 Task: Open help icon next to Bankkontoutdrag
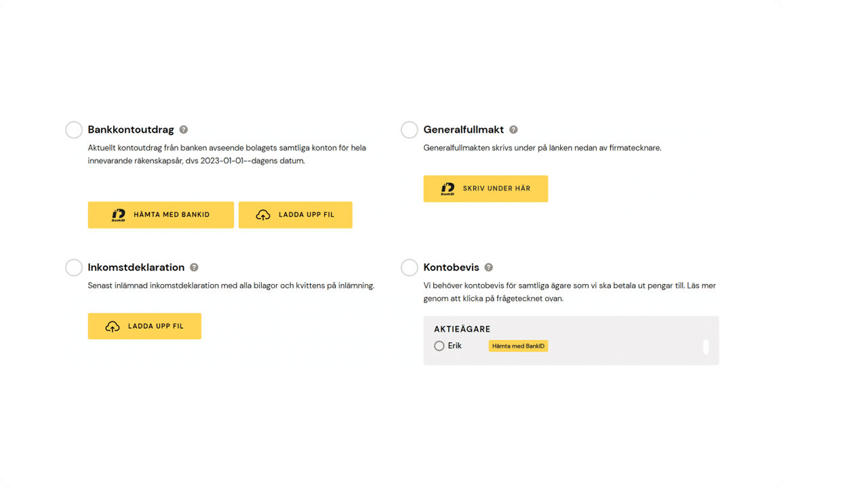click(183, 129)
